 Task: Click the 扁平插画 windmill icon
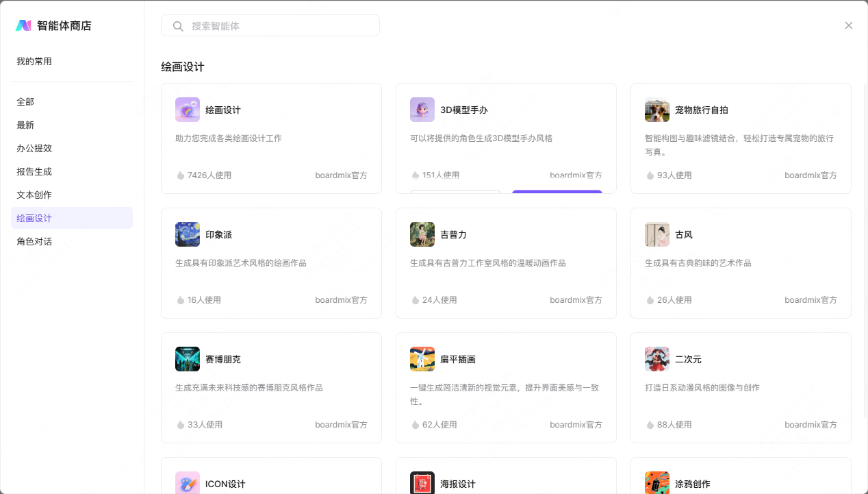coord(422,359)
